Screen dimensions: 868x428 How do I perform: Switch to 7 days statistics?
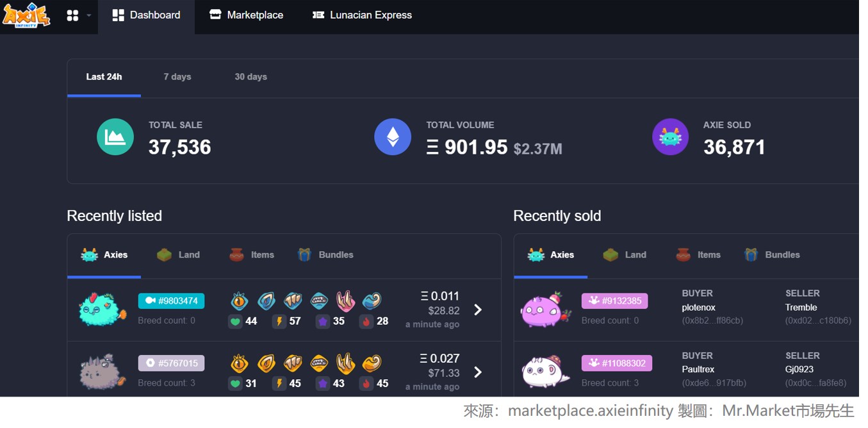pos(177,77)
